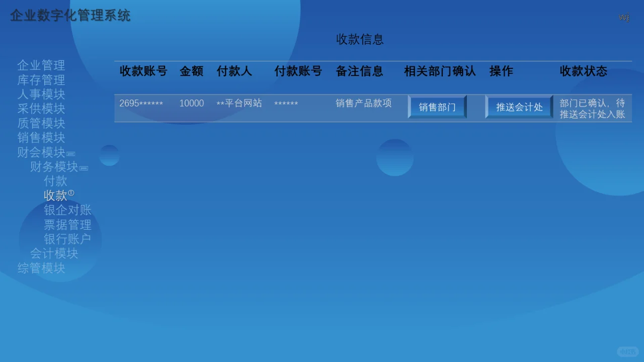The image size is (644, 362).
Task: Click the 付款账号 column header
Action: pos(298,71)
